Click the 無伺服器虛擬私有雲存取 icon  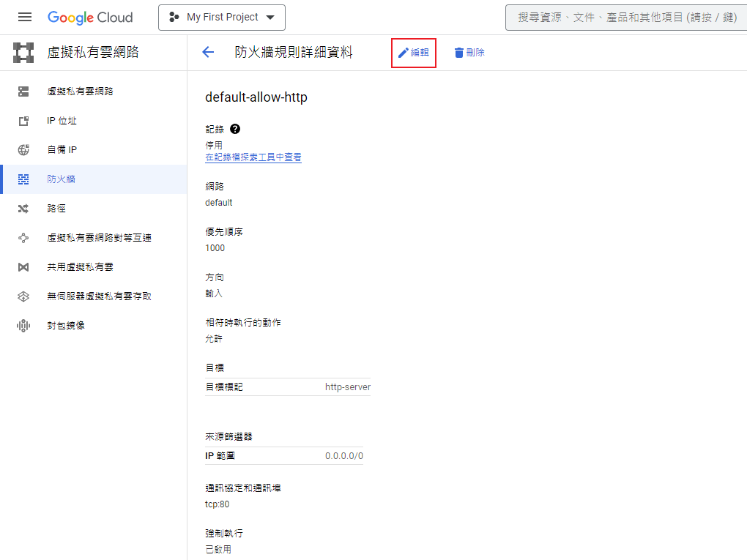[x=24, y=296]
